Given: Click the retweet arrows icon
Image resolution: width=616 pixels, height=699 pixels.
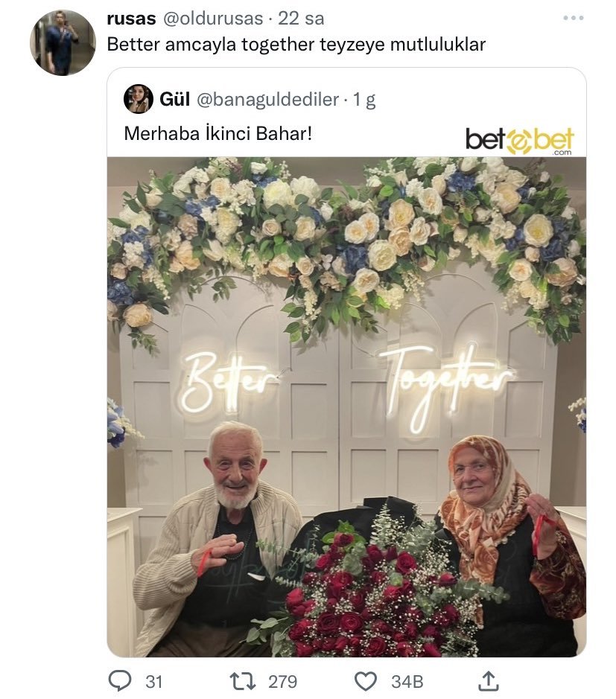Looking at the screenshot, I should 242,680.
